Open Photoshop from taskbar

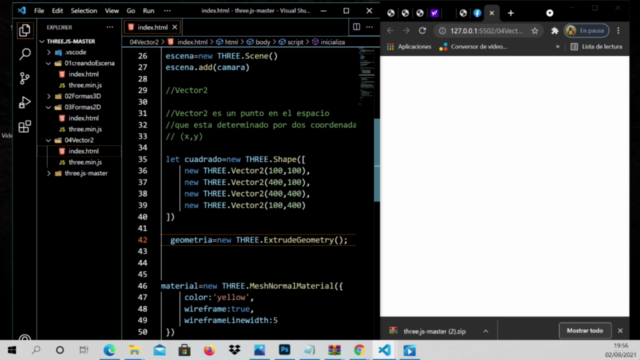click(284, 350)
